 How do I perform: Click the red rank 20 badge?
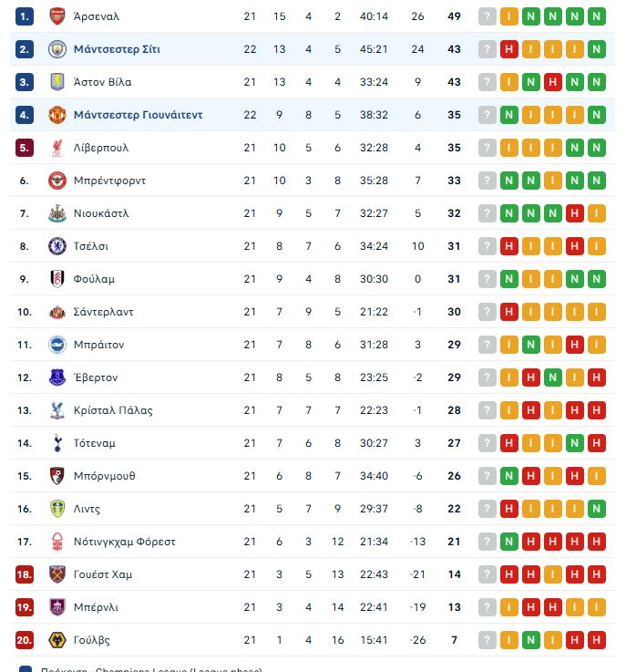tap(25, 640)
